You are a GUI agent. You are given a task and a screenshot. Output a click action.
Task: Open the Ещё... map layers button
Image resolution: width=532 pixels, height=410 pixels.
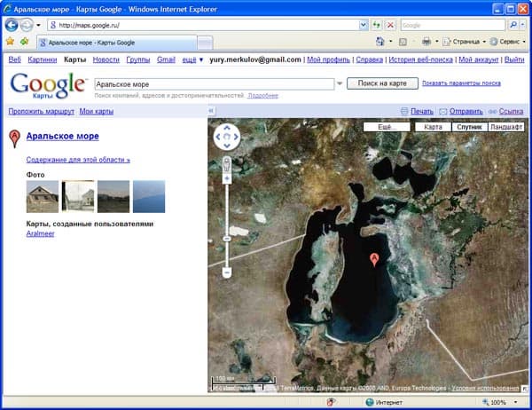pos(387,127)
